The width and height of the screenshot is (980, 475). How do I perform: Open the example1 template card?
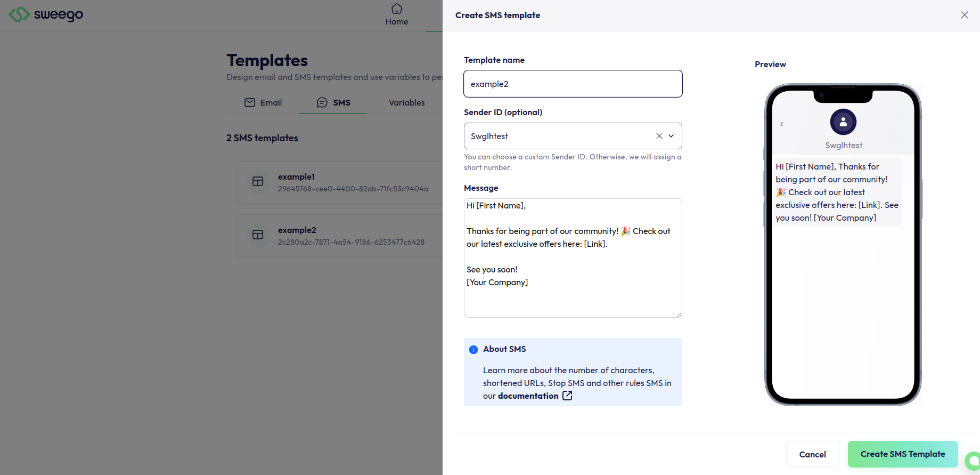point(340,182)
